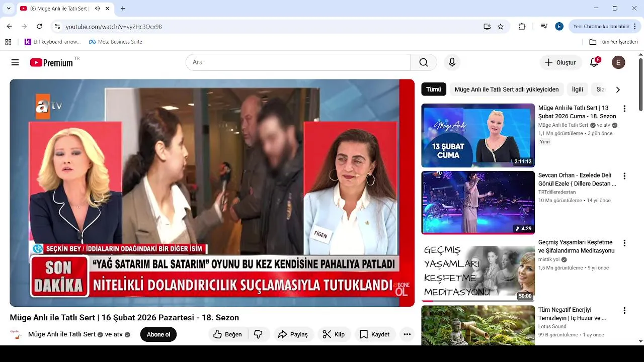Open Sevcan Orhan concert thumbnail
This screenshot has width=644, height=362.
pyautogui.click(x=478, y=203)
